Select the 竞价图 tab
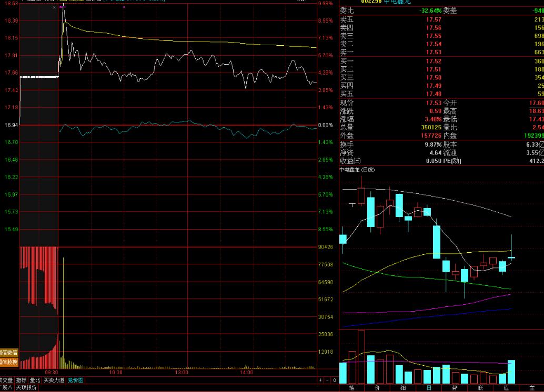Image resolution: width=544 pixels, height=392 pixels. point(76,380)
